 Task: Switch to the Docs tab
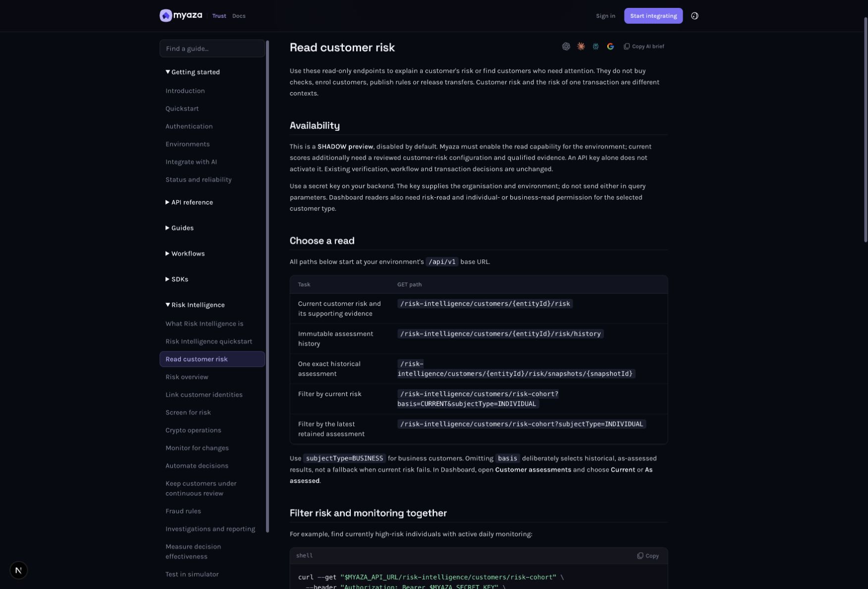(239, 16)
